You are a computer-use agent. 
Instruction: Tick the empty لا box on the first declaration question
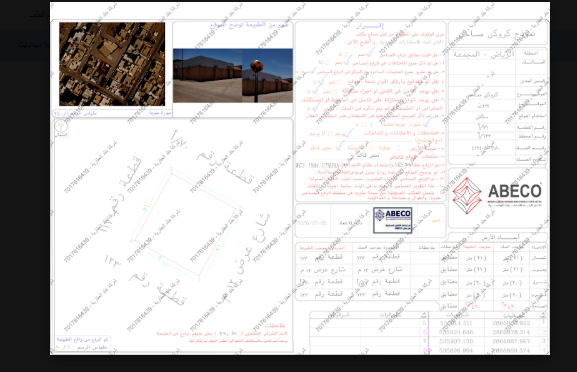tap(347, 54)
